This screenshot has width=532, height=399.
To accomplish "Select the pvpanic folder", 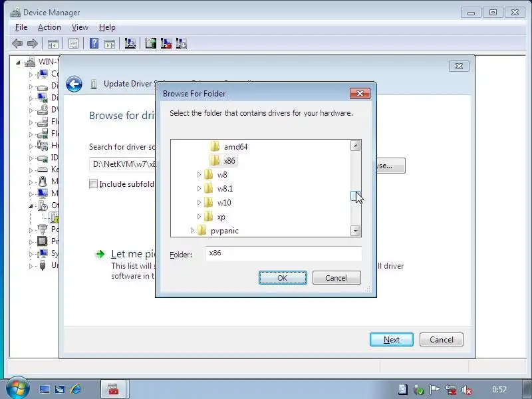I will 218,231.
